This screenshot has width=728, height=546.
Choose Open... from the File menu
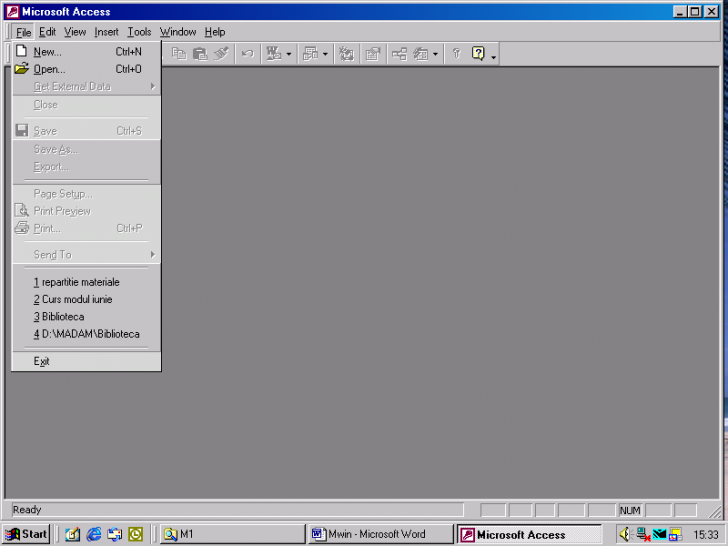coord(87,69)
